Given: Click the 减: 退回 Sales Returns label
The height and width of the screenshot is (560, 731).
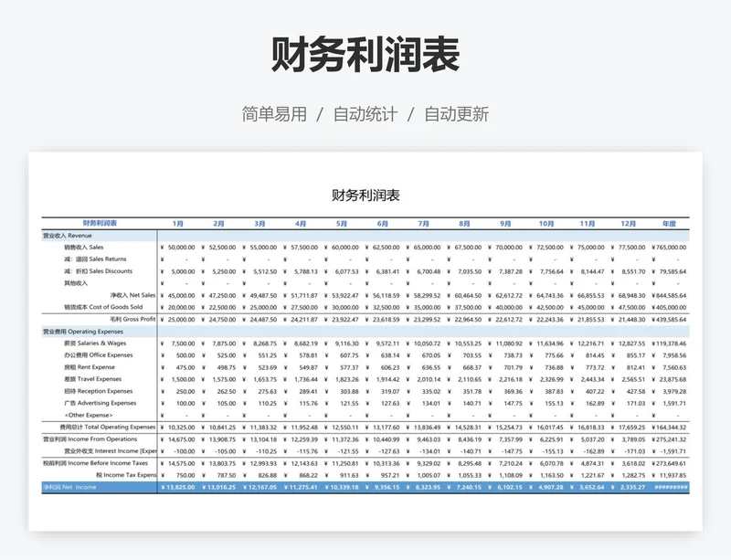Looking at the screenshot, I should 95,259.
